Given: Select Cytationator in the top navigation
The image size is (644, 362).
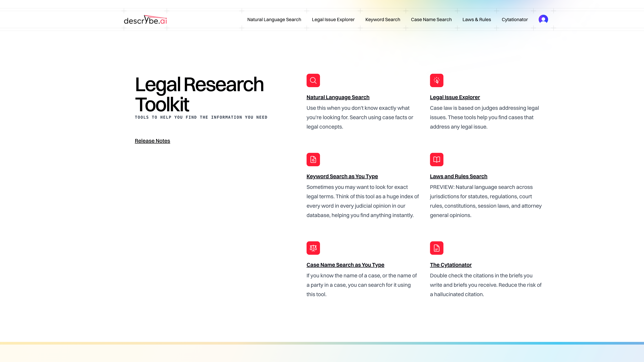Looking at the screenshot, I should [x=515, y=19].
